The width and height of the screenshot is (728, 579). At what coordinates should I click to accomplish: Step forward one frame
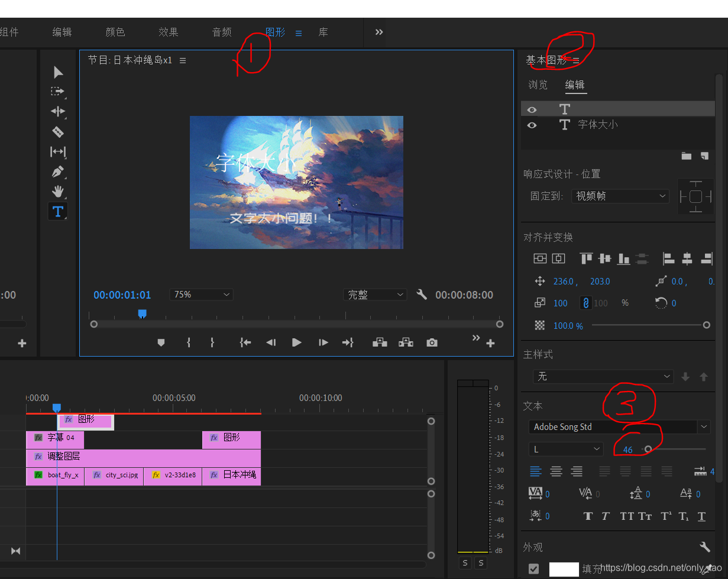(323, 342)
